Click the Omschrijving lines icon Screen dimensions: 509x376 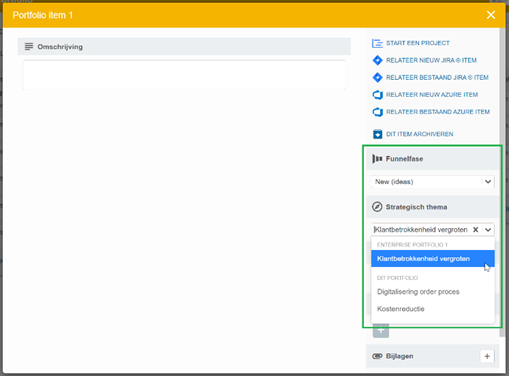[x=29, y=47]
